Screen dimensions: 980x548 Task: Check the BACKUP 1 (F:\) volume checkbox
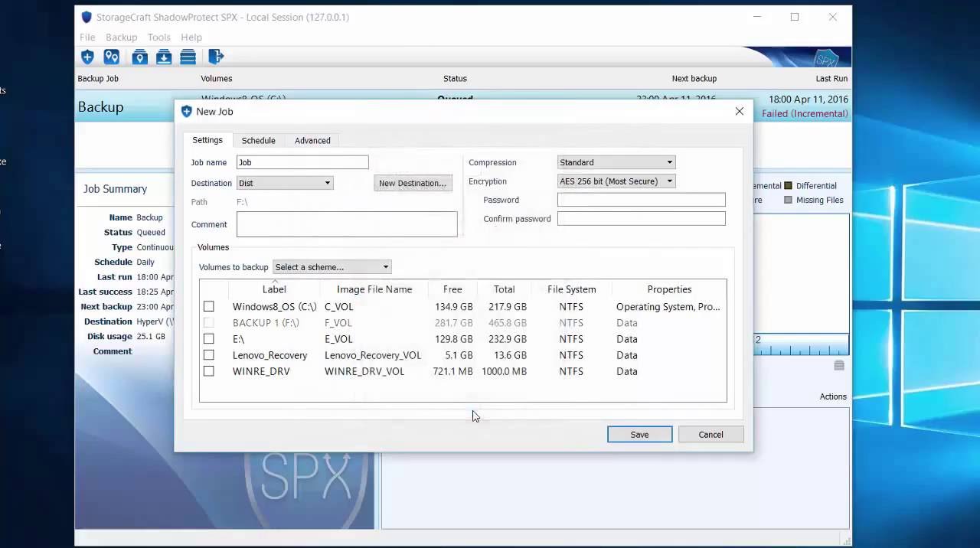pos(208,323)
